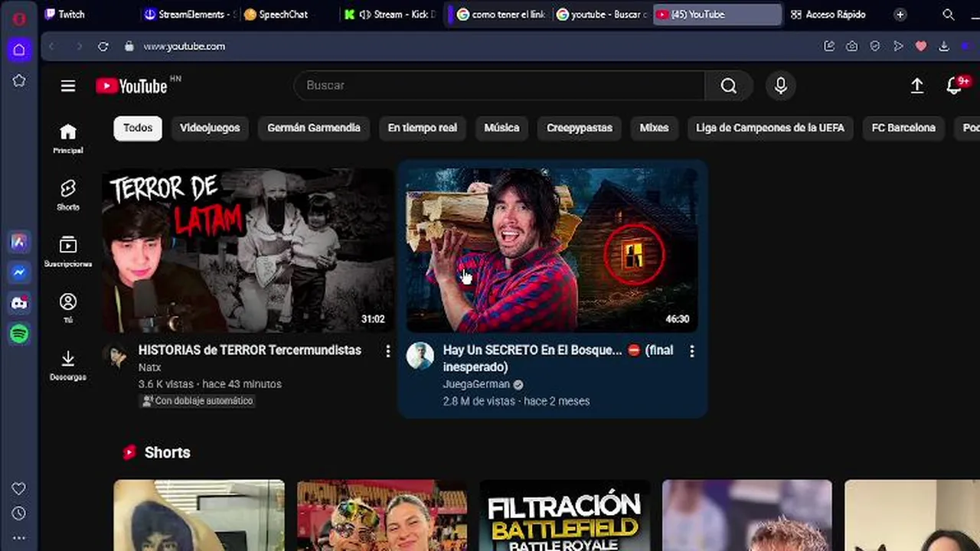Filter by Liga de Campeones de la UEFA

770,128
